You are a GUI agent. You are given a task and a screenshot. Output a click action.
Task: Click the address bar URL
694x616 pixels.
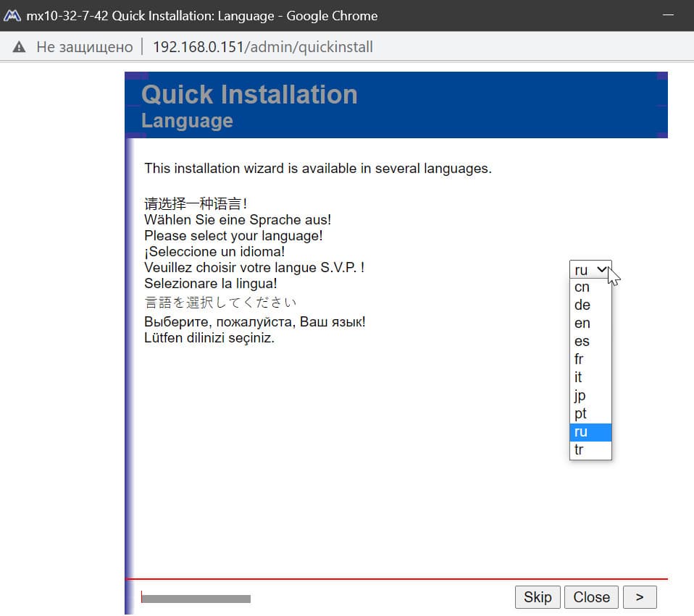263,47
